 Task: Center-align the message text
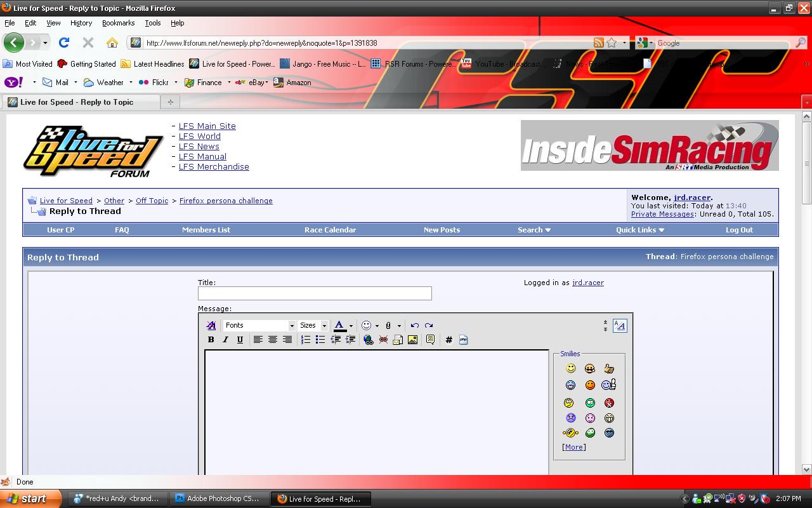coord(272,340)
